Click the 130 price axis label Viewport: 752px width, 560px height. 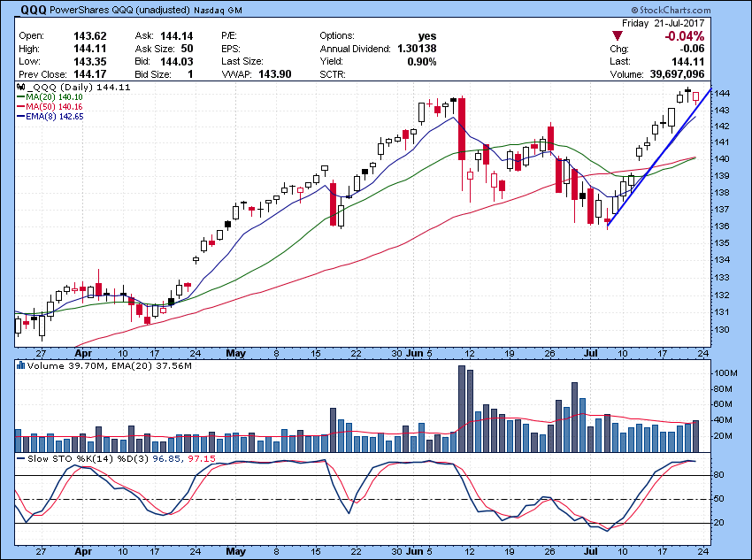click(x=721, y=330)
